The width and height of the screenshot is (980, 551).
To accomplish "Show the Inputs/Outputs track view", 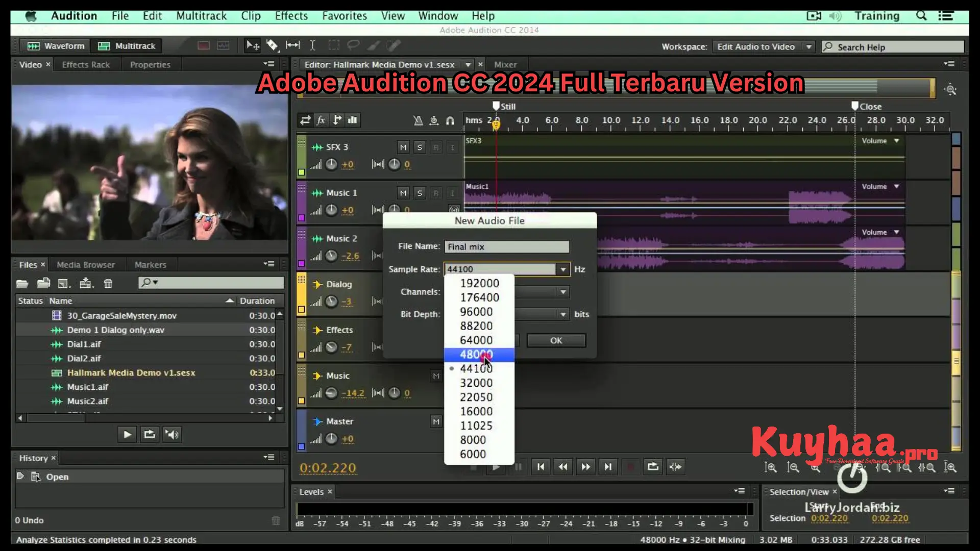I will 305,120.
